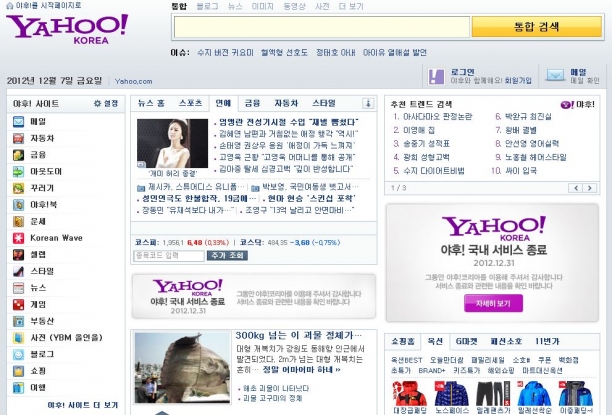Viewport: 612px width, 415px height.
Task: Go to next trend search page arrow
Action: tap(590, 188)
